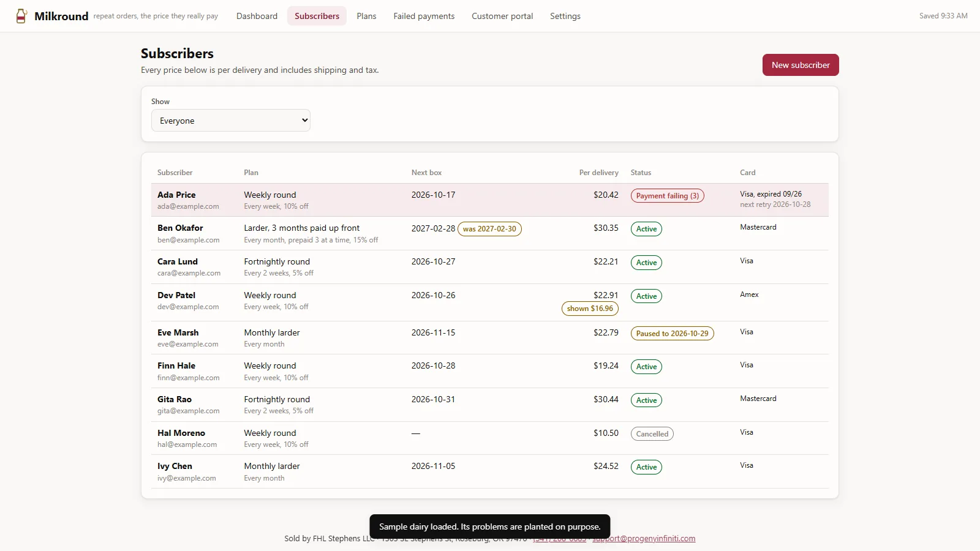Click the Milkround milk bottle logo icon

click(21, 16)
